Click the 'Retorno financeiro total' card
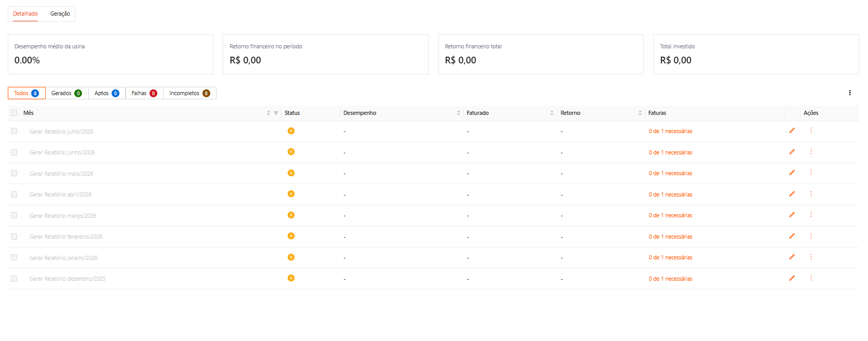The height and width of the screenshot is (341, 868). (541, 54)
